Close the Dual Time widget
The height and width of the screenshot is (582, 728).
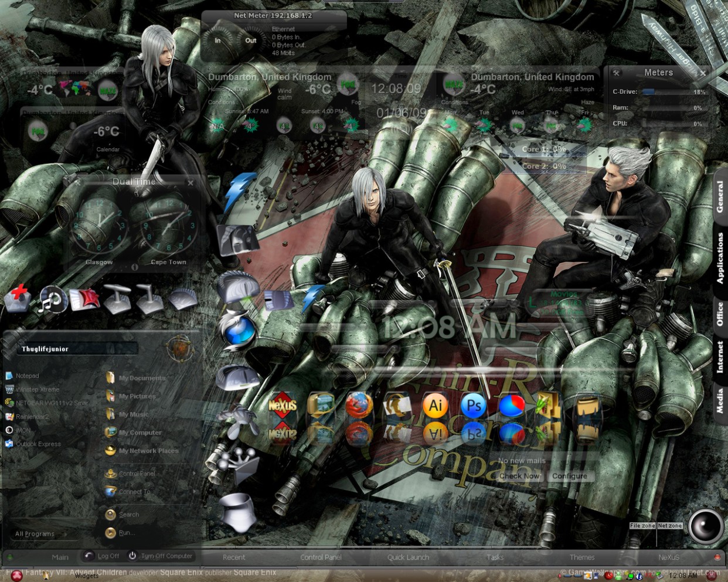190,183
